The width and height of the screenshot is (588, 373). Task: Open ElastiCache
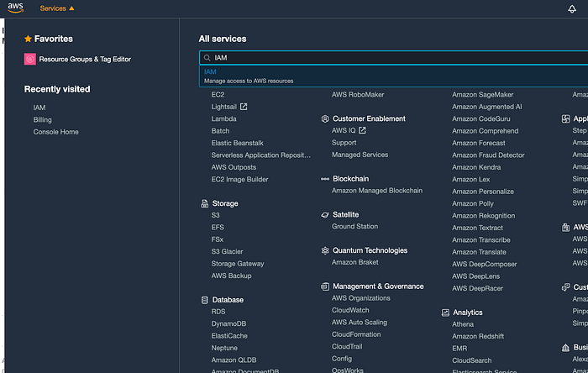click(x=229, y=336)
